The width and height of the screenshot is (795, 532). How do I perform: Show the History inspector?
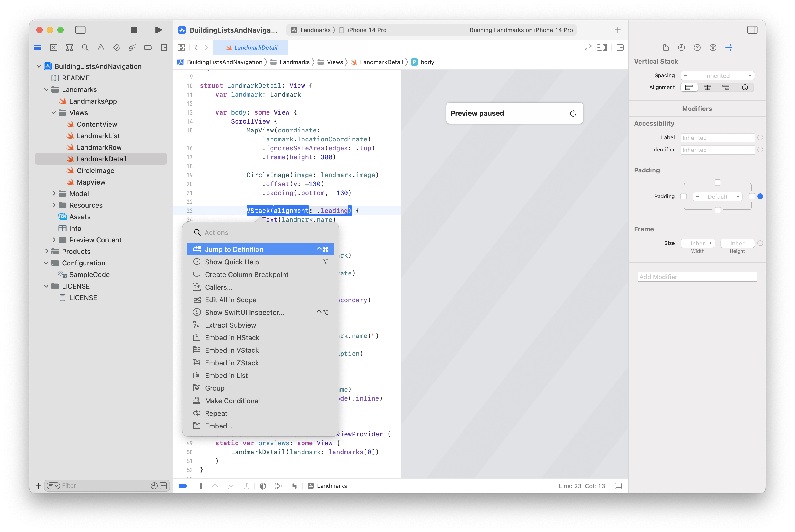[x=681, y=48]
